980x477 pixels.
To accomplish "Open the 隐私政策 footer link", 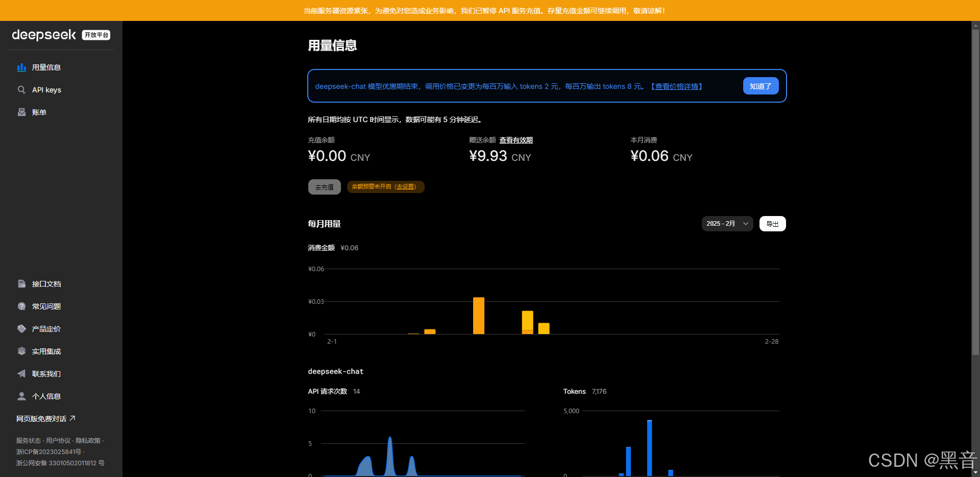I will pos(88,441).
